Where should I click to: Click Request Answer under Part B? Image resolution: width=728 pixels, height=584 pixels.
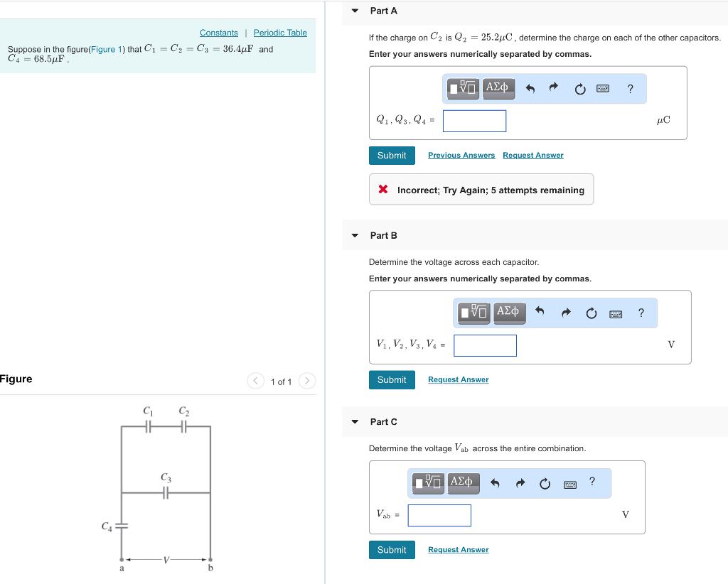[458, 379]
